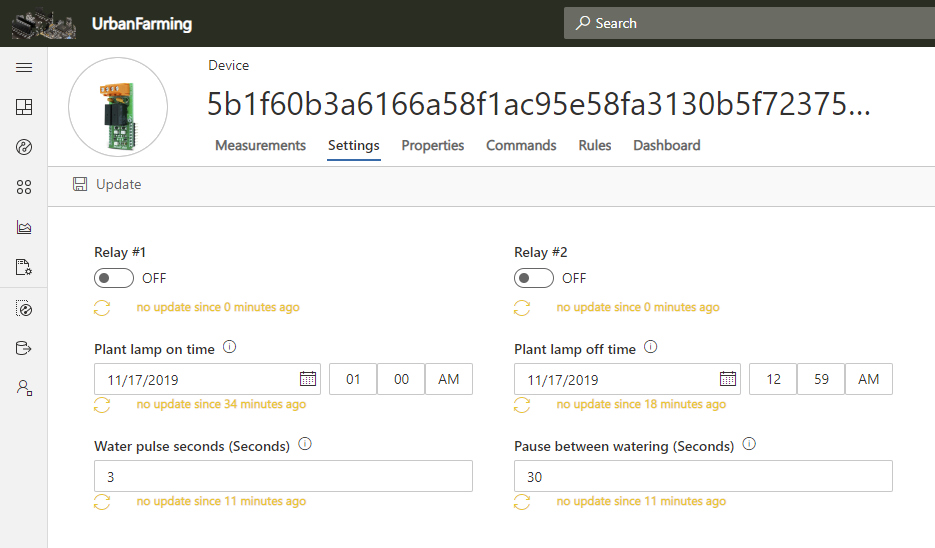Screen dimensions: 935x548
Task: Open the data export icon in sidebar
Action: point(24,348)
